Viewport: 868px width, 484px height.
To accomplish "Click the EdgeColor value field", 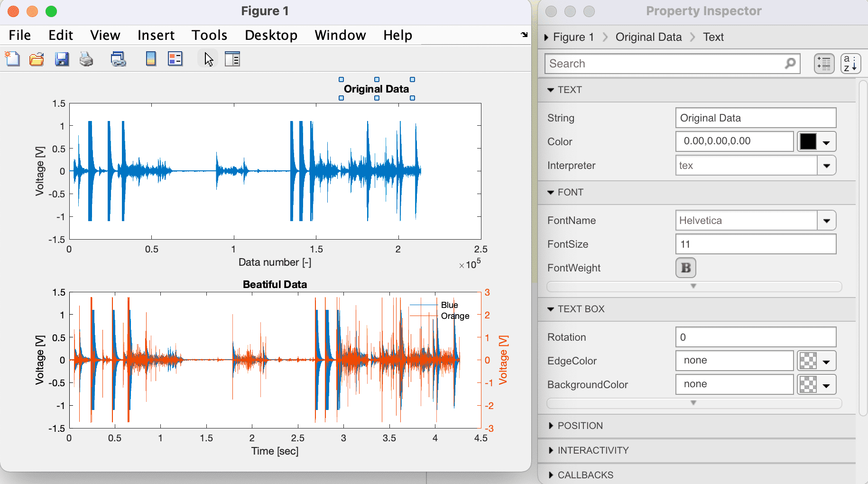I will [734, 361].
